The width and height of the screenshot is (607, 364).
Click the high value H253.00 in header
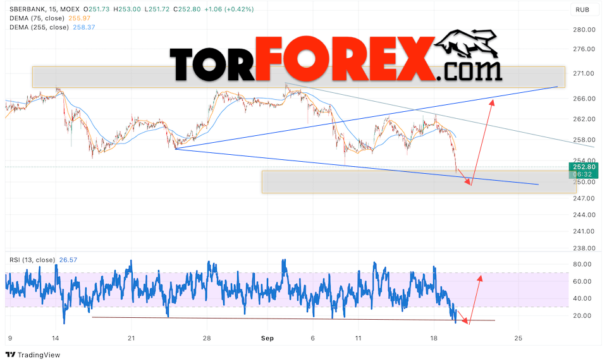point(127,9)
